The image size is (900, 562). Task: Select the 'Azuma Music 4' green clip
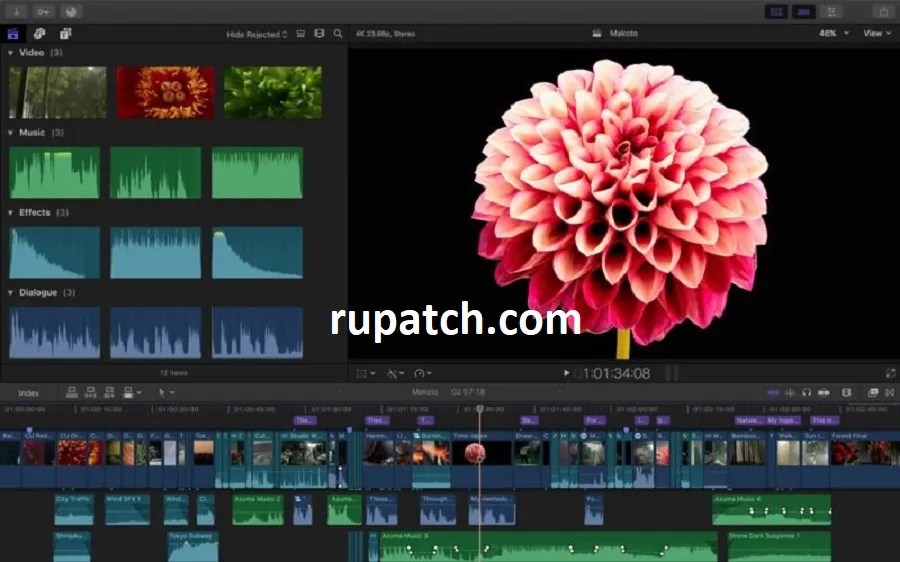771,509
